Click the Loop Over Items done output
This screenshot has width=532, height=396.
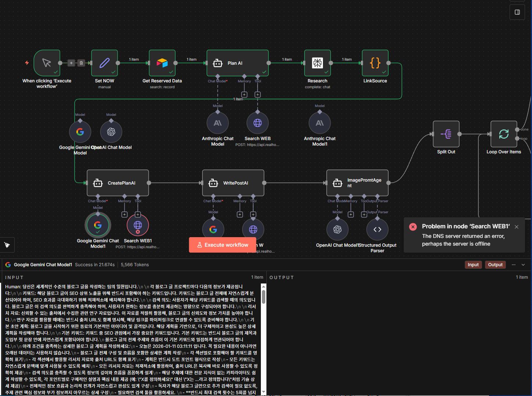point(517,129)
